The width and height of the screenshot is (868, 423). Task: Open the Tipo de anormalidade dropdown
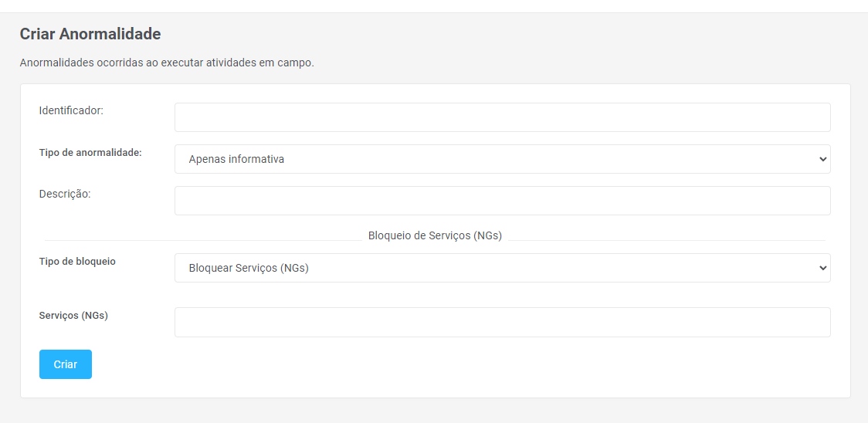click(x=502, y=159)
